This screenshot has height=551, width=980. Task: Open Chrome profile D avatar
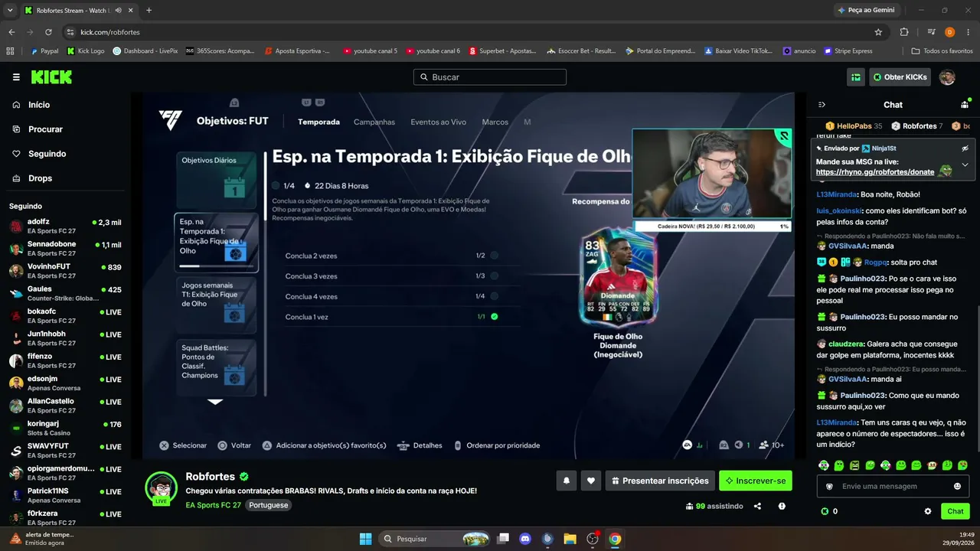tap(949, 32)
